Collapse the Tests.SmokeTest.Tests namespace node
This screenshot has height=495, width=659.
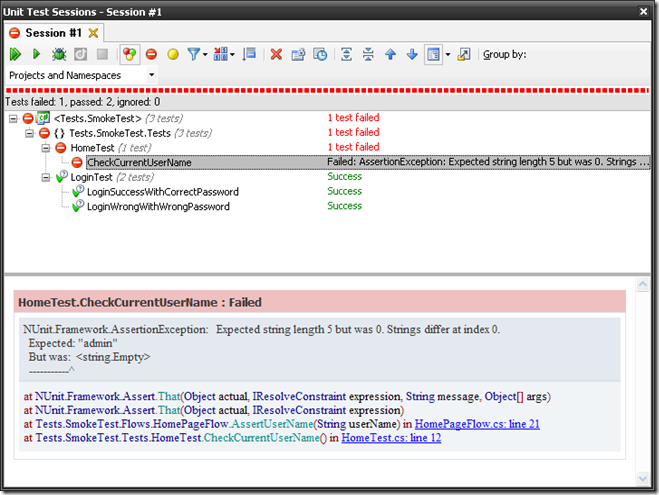click(29, 134)
